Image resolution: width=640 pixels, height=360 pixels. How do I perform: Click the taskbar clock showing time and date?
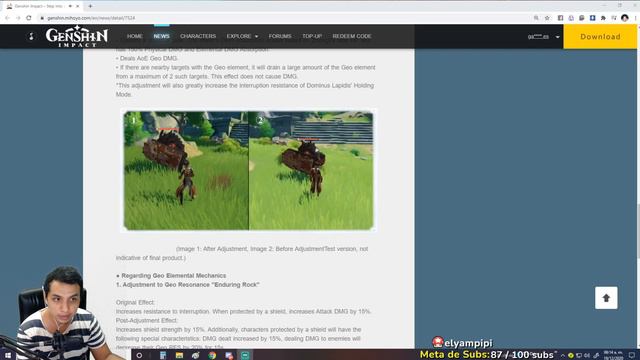coord(613,355)
